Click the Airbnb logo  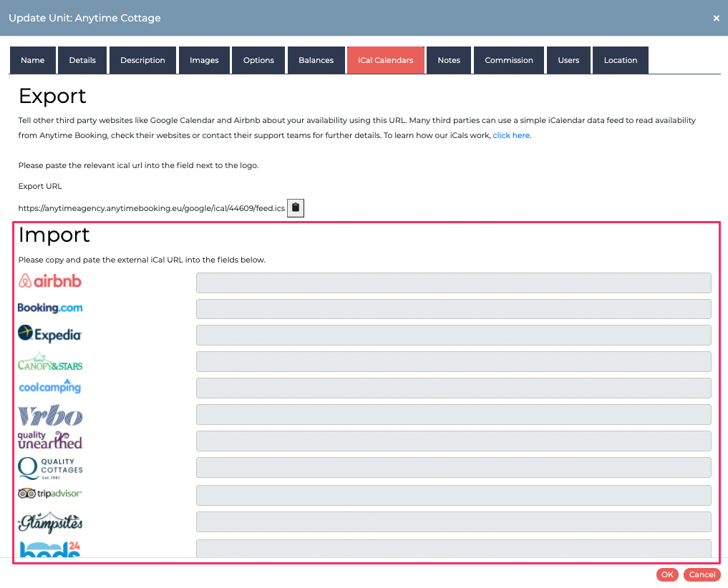coord(50,281)
